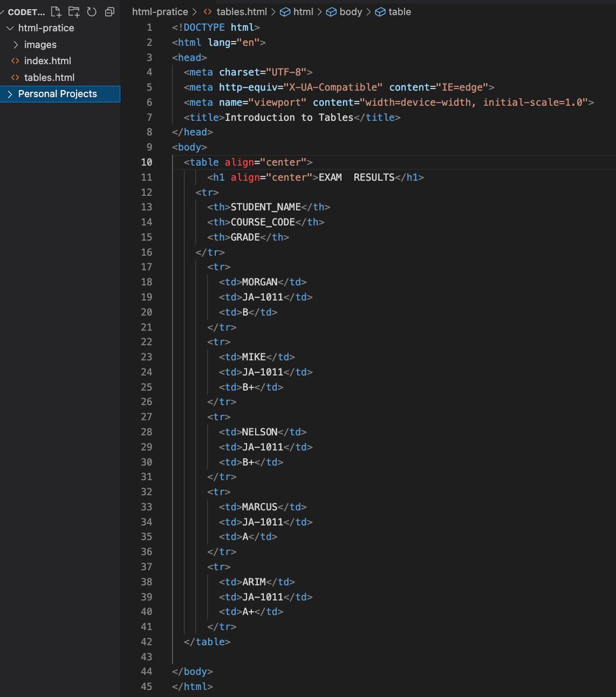Click the cube icon before body breadcrumb
This screenshot has width=616, height=697.
pyautogui.click(x=331, y=12)
